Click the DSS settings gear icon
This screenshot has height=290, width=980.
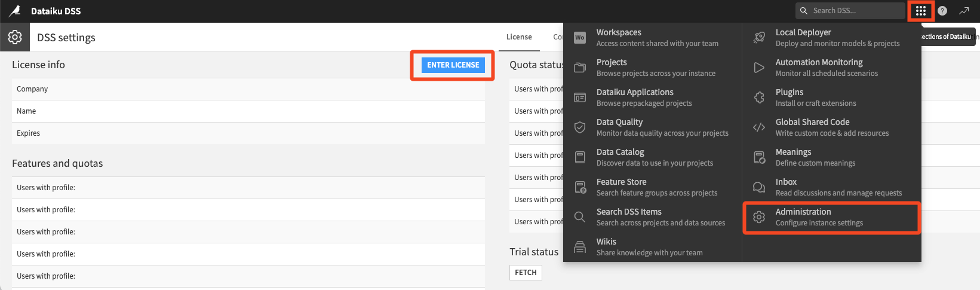click(15, 37)
